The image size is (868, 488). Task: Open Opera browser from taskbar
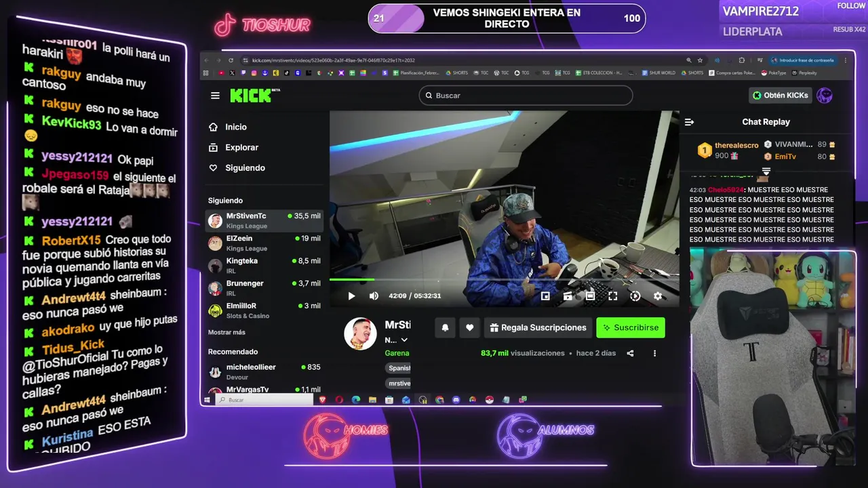[339, 400]
